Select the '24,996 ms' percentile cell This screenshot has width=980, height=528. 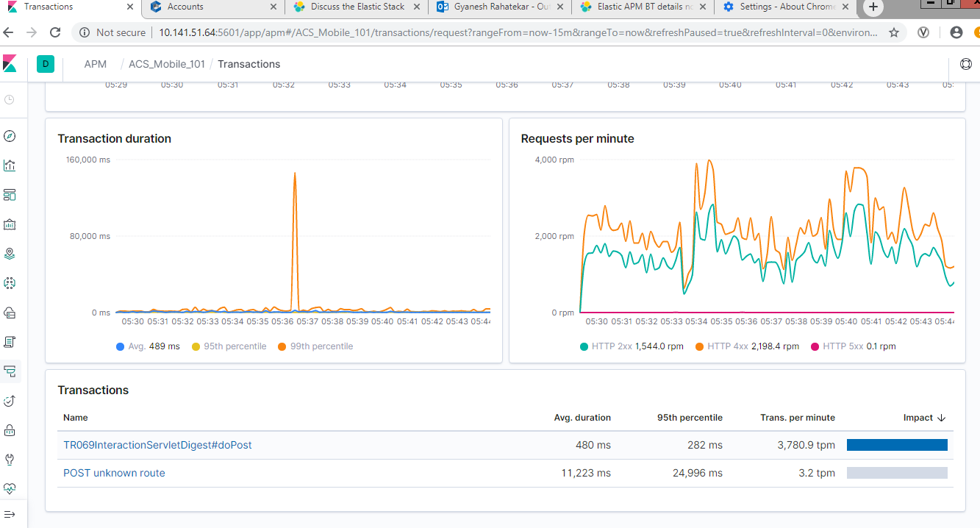pyautogui.click(x=698, y=473)
